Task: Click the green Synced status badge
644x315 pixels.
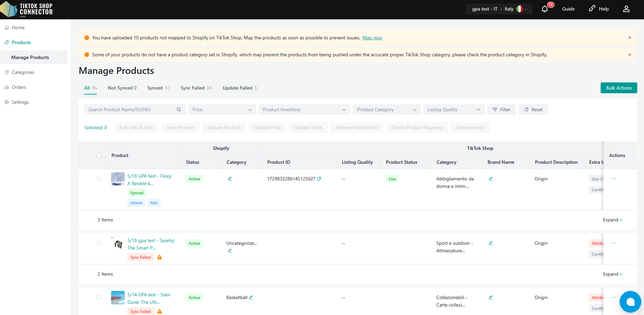Action: (137, 193)
